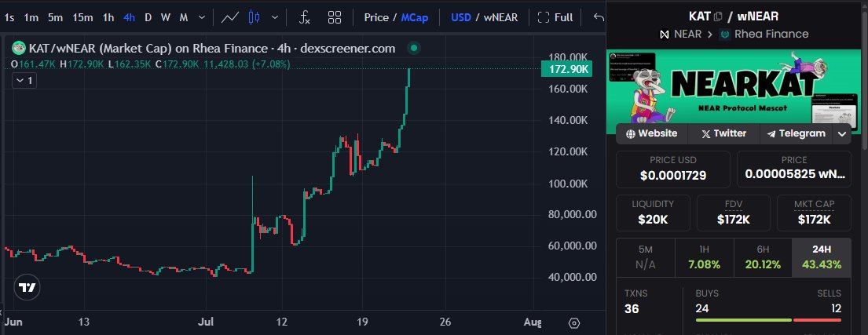This screenshot has height=335, width=868.
Task: Click the current 172.90K price label
Action: tap(567, 70)
